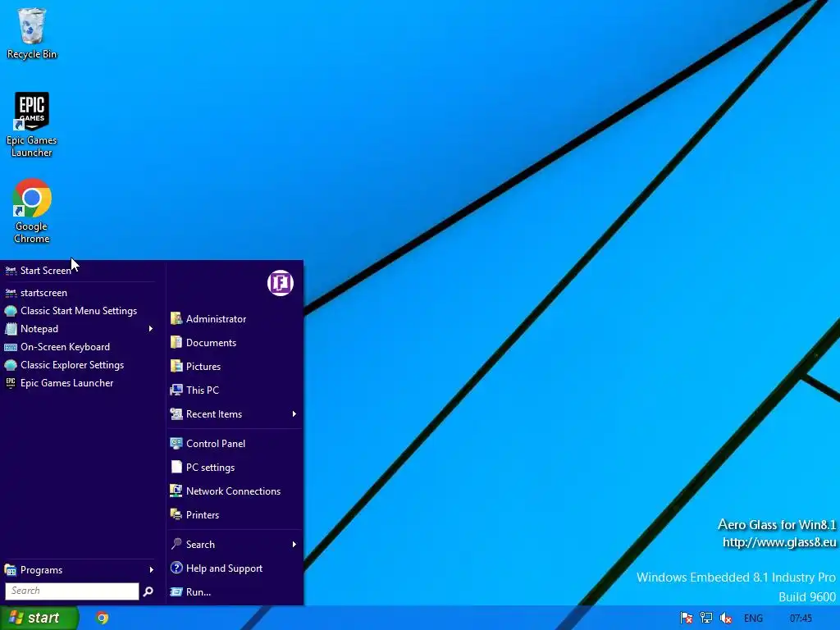The width and height of the screenshot is (840, 630).
Task: Open Classic Explorer Settings
Action: click(80, 365)
